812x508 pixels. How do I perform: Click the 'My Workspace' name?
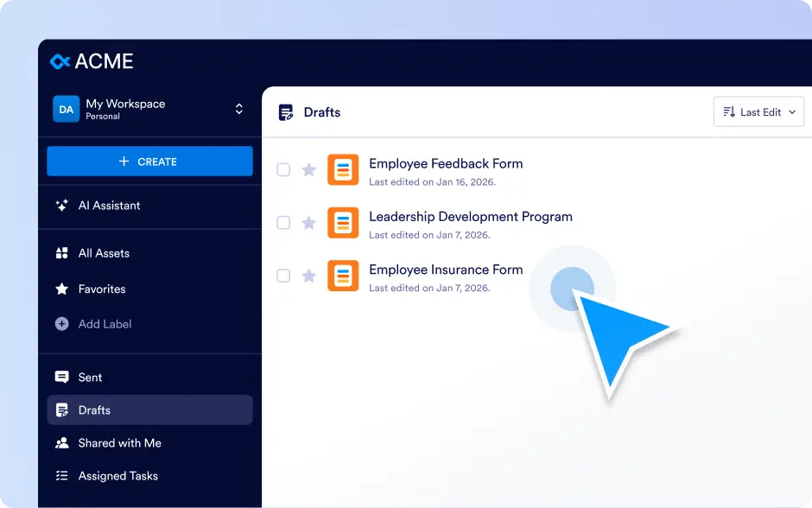pyautogui.click(x=125, y=104)
